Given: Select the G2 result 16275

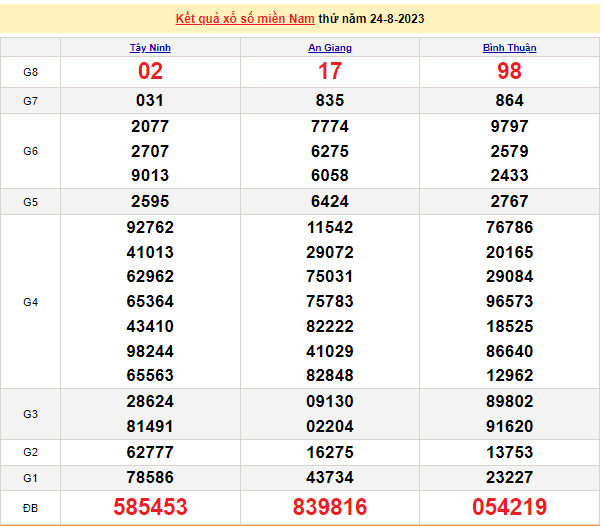Looking at the screenshot, I should [x=330, y=452].
